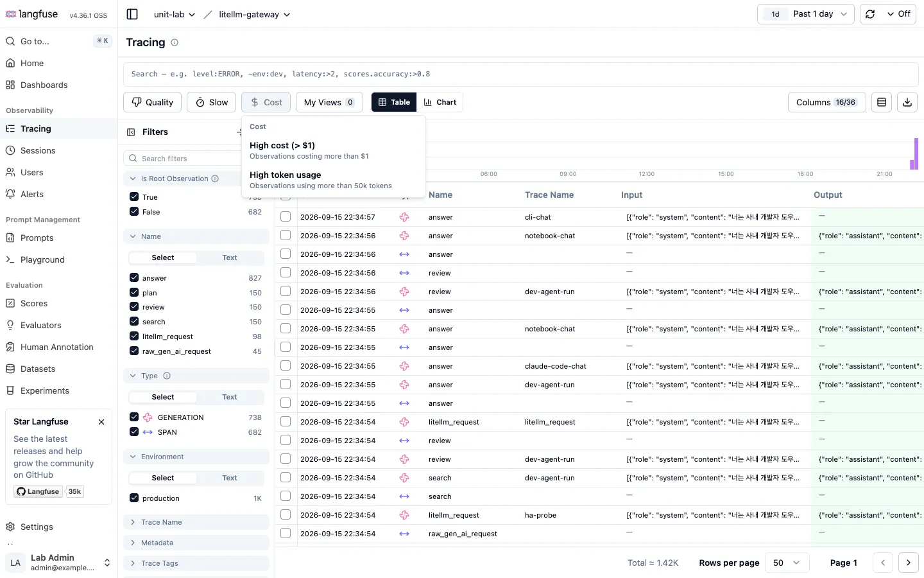Uncheck the False root observation checkbox

click(x=134, y=211)
